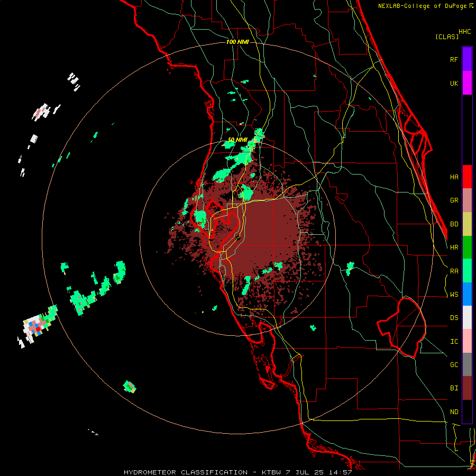
Task: Pick the HR heavy rain swatch
Action: (x=467, y=248)
